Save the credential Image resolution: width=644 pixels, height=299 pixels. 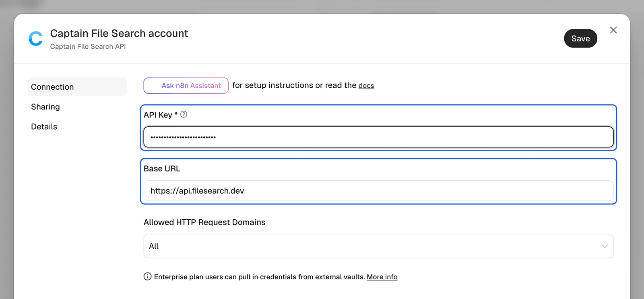(580, 39)
